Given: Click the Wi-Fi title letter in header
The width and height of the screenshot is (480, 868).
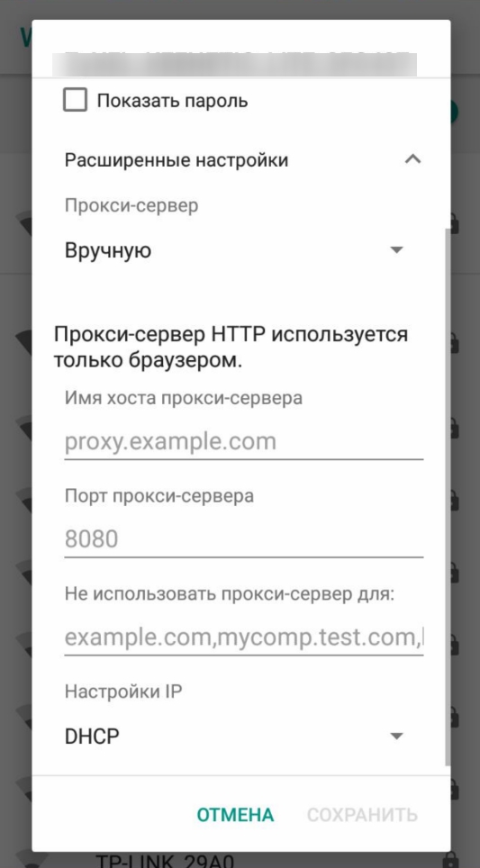Looking at the screenshot, I should pyautogui.click(x=25, y=38).
